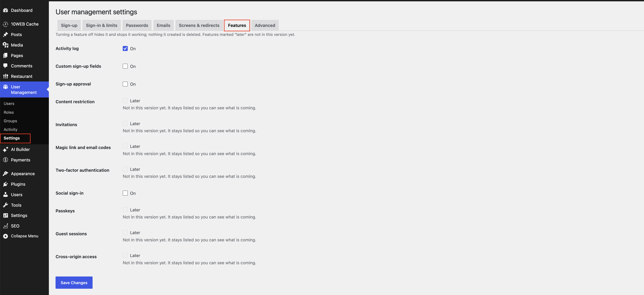Click the disabled Cross-origin access checkbox
644x295 pixels.
(125, 255)
